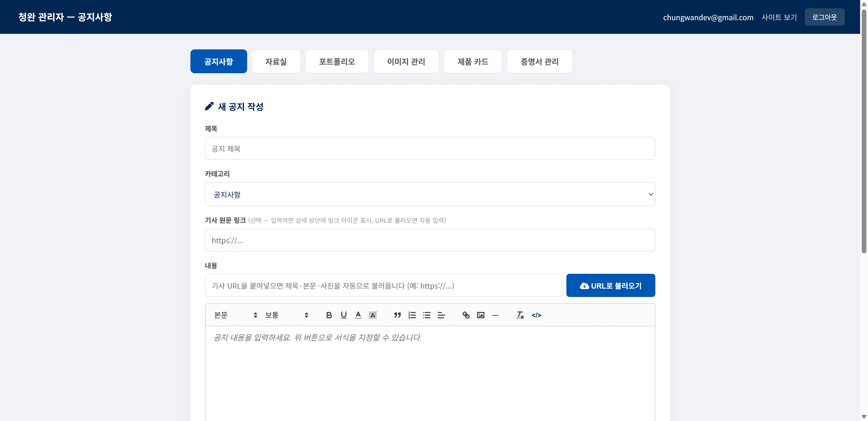Open the text alignment option
The image size is (868, 421).
click(x=441, y=315)
